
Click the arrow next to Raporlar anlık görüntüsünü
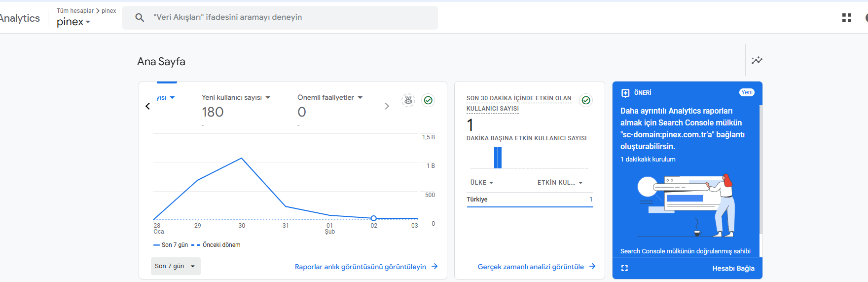434,266
